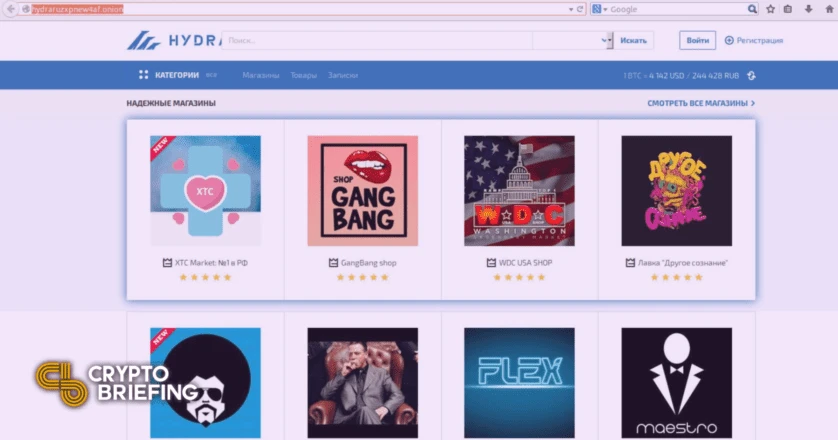Click the star rating under XTC Market
Screen dimensions: 838x440
coord(205,277)
